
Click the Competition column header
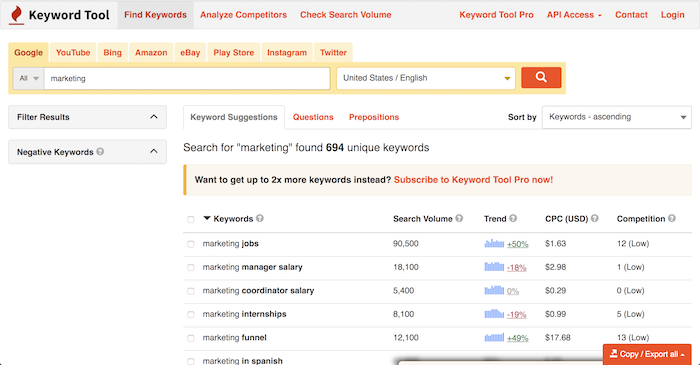click(x=641, y=219)
